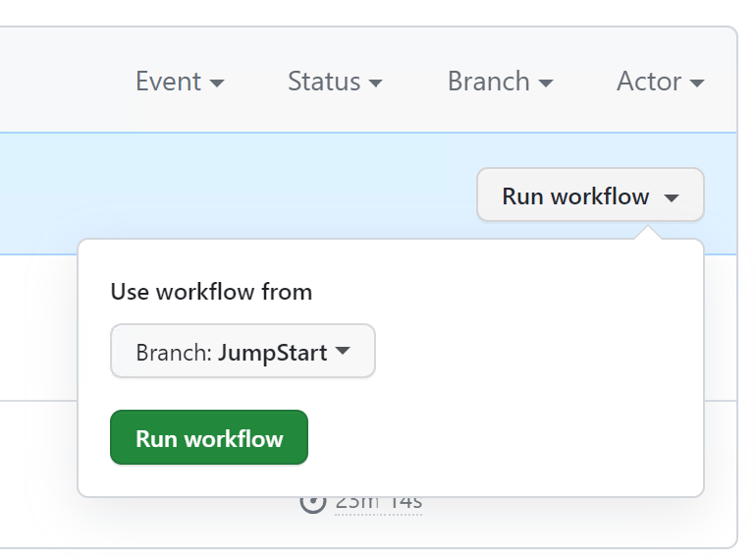Click the "Use workflow from" label
756x560 pixels.
point(211,292)
